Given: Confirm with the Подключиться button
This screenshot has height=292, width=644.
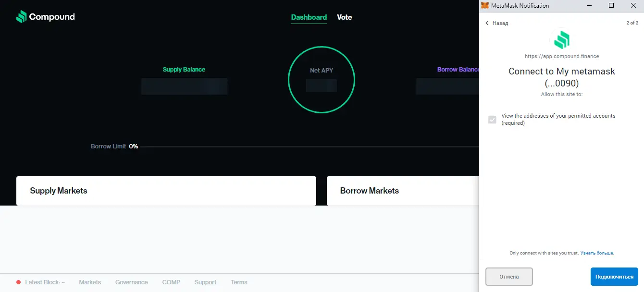Looking at the screenshot, I should 614,277.
